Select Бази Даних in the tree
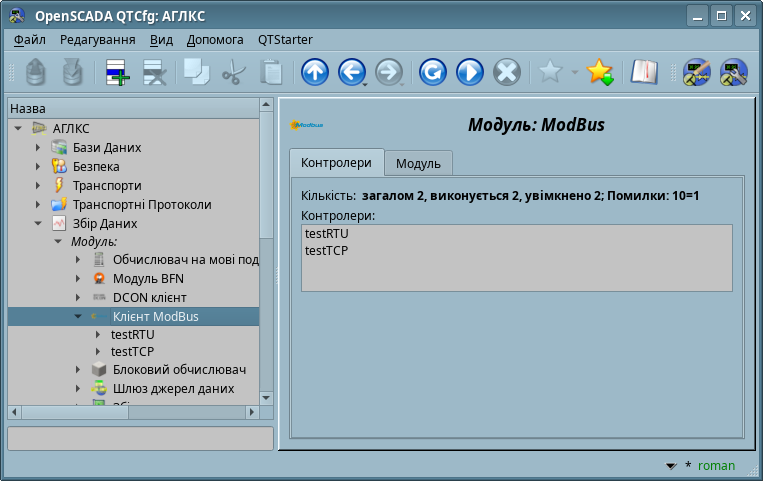The height and width of the screenshot is (481, 763). click(107, 148)
